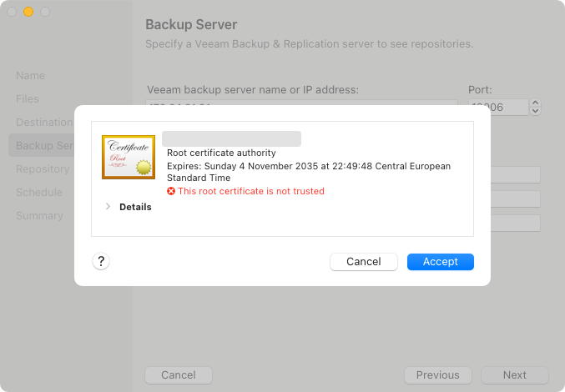The width and height of the screenshot is (565, 392).
Task: Open the Destination step in sidebar
Action: (x=44, y=123)
